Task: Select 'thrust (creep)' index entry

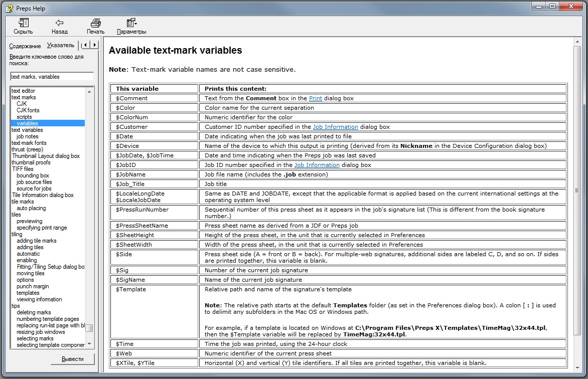Action: [x=28, y=149]
